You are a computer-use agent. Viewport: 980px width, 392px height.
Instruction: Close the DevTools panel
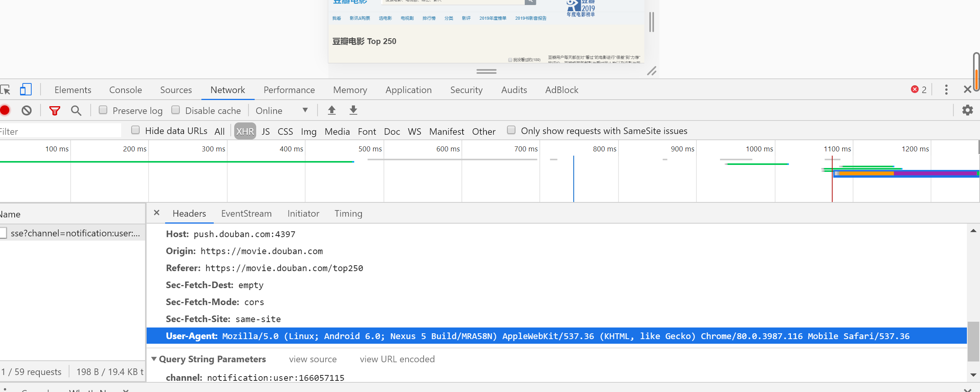point(967,90)
